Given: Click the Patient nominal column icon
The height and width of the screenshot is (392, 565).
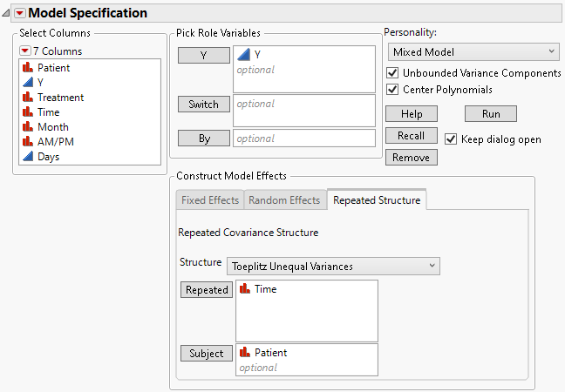Looking at the screenshot, I should (27, 68).
